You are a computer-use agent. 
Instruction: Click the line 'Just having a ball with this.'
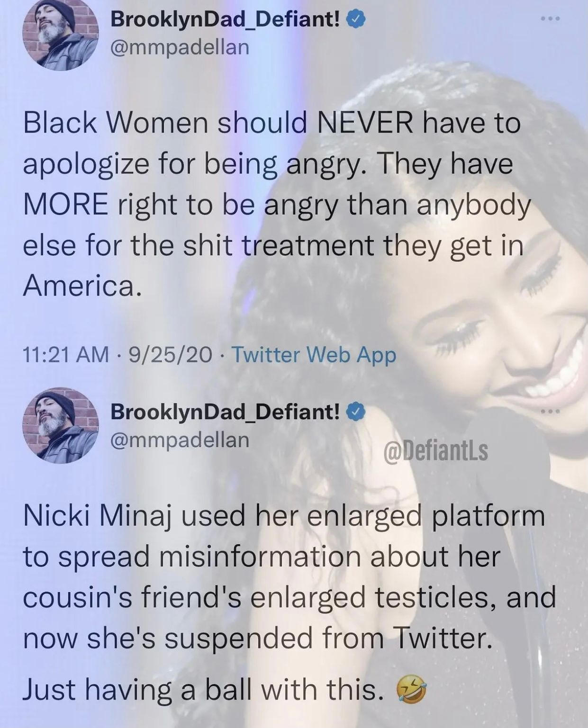(203, 689)
